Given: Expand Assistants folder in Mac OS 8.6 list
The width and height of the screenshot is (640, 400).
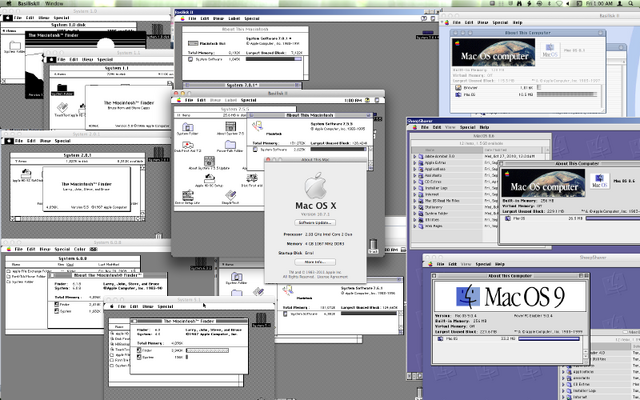Looking at the screenshot, I should pos(415,176).
